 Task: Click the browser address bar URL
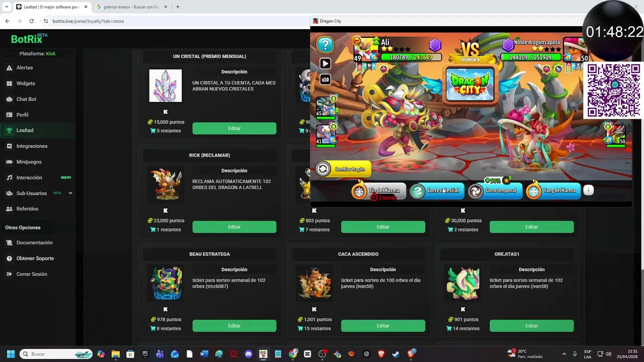click(88, 21)
